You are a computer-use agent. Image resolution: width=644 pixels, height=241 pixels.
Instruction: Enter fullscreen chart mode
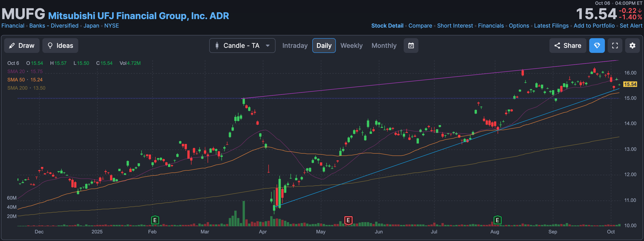click(615, 46)
